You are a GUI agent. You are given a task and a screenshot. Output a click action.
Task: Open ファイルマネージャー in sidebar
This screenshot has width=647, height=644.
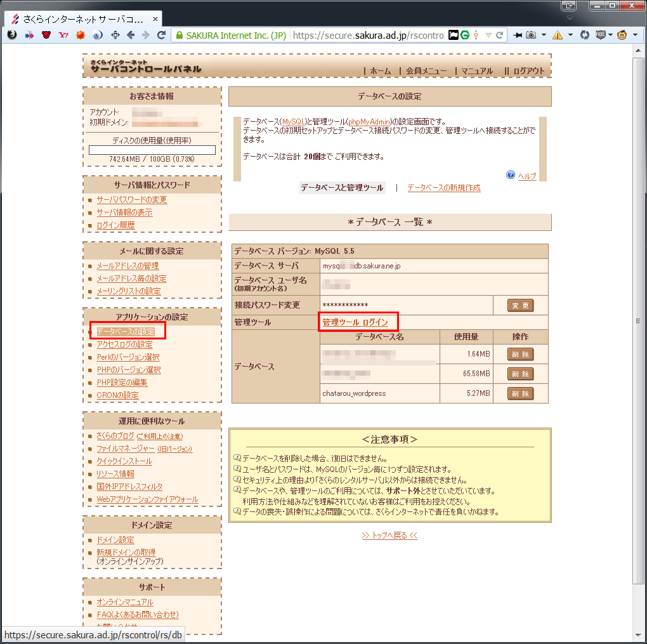tap(126, 449)
